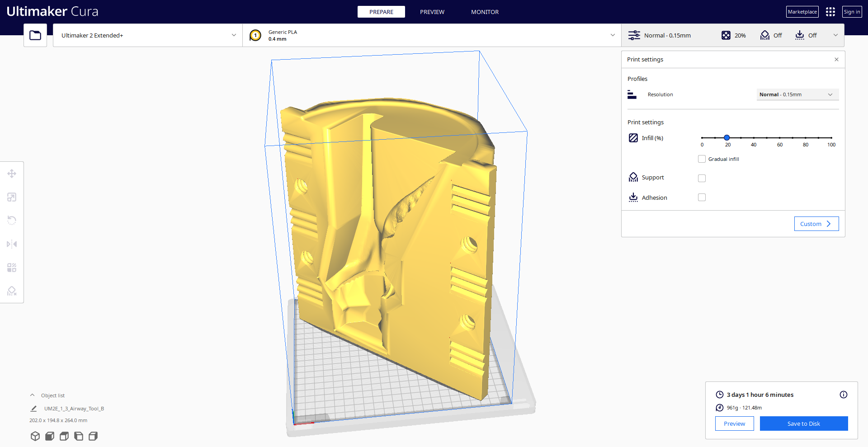Click the Adhesion Off indicator in summary bar

pos(806,35)
